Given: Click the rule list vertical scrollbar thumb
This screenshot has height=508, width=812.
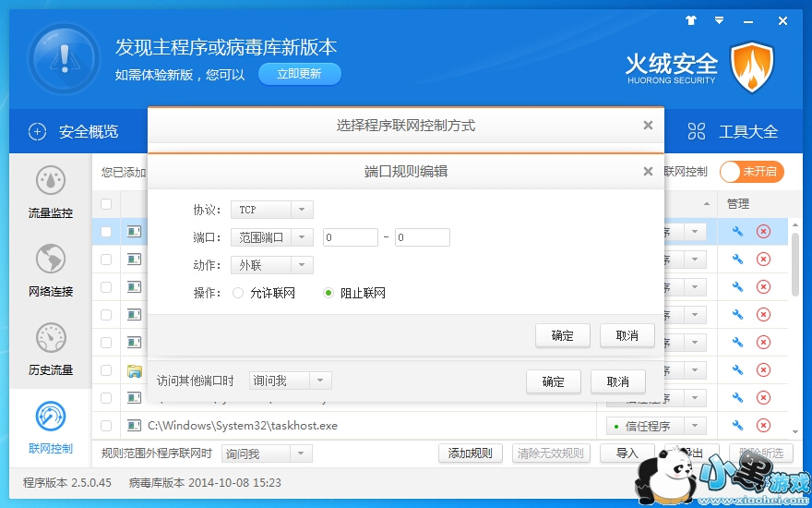Looking at the screenshot, I should tap(796, 264).
